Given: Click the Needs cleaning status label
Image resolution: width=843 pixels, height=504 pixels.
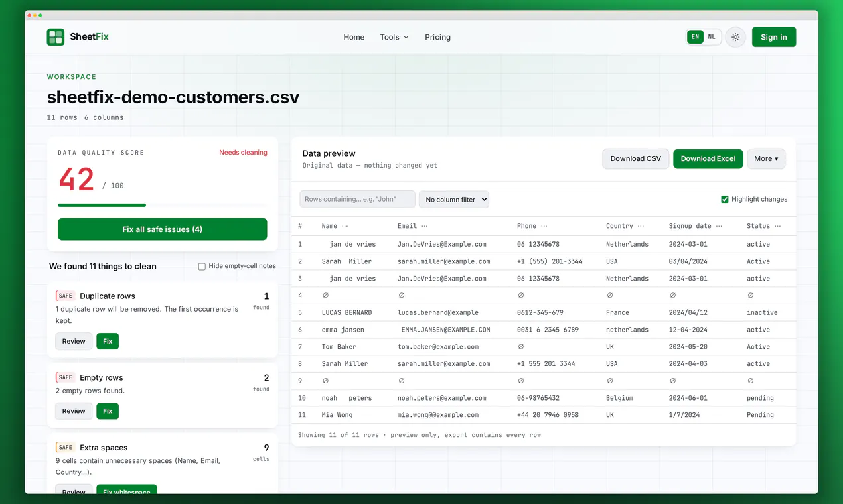Looking at the screenshot, I should point(243,153).
